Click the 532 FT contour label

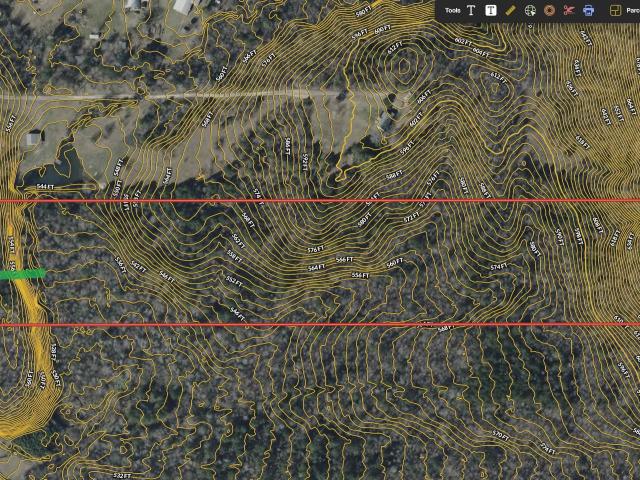coord(122,476)
